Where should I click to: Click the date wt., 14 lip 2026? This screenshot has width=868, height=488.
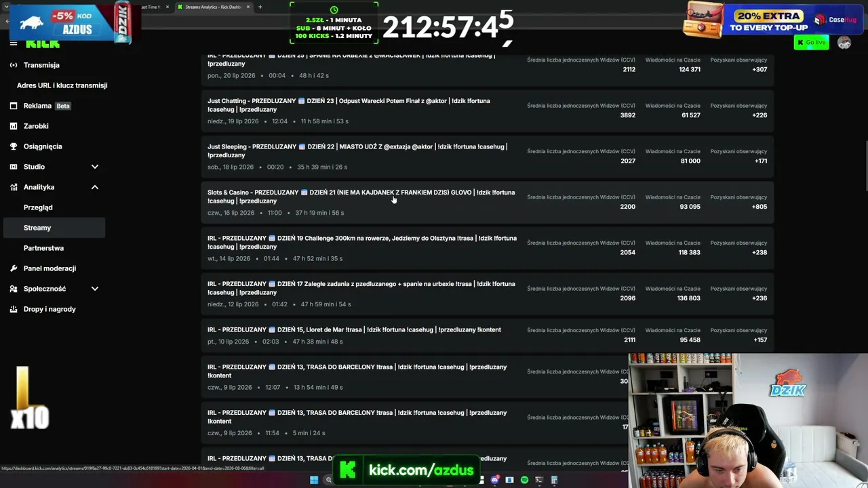229,259
